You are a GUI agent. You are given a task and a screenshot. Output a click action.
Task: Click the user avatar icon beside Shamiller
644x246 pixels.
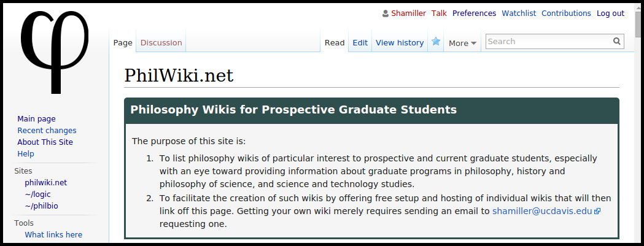click(x=386, y=13)
